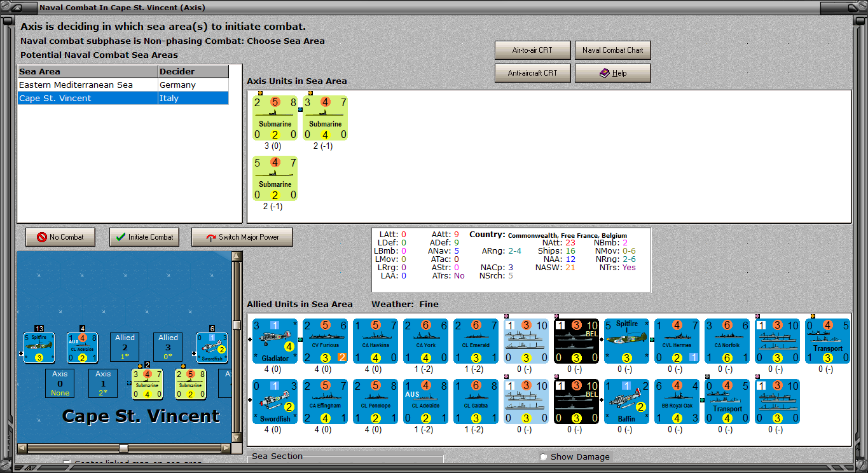Viewport: 868px width, 473px height.
Task: Click the Allied 3 sea box on map
Action: pyautogui.click(x=168, y=347)
